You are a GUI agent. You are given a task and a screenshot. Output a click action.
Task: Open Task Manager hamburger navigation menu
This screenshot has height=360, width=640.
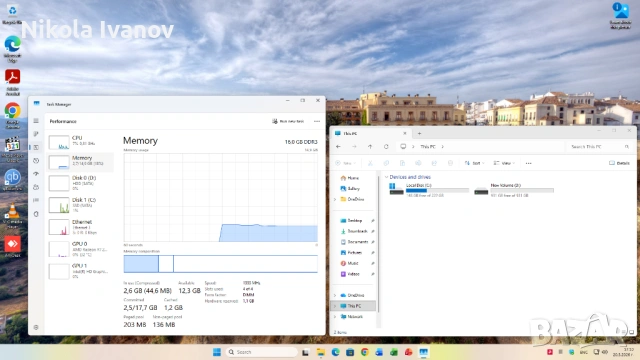pyautogui.click(x=36, y=121)
